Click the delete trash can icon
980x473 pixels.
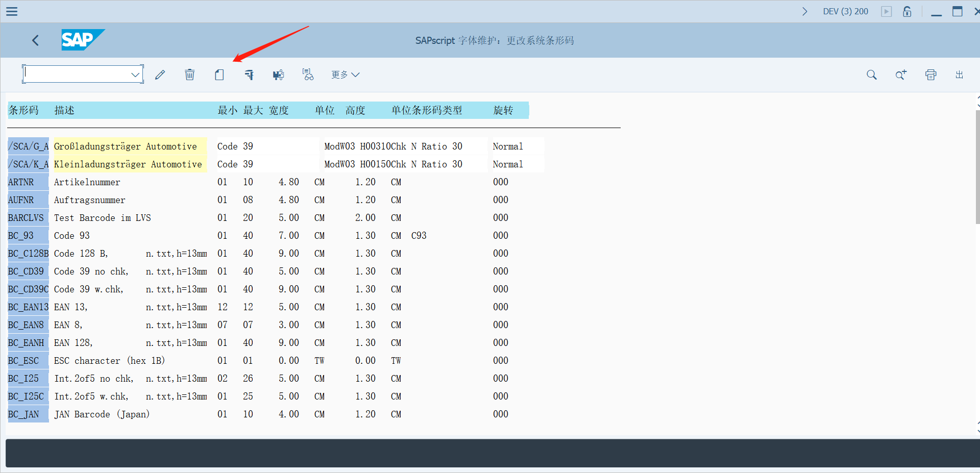[189, 74]
